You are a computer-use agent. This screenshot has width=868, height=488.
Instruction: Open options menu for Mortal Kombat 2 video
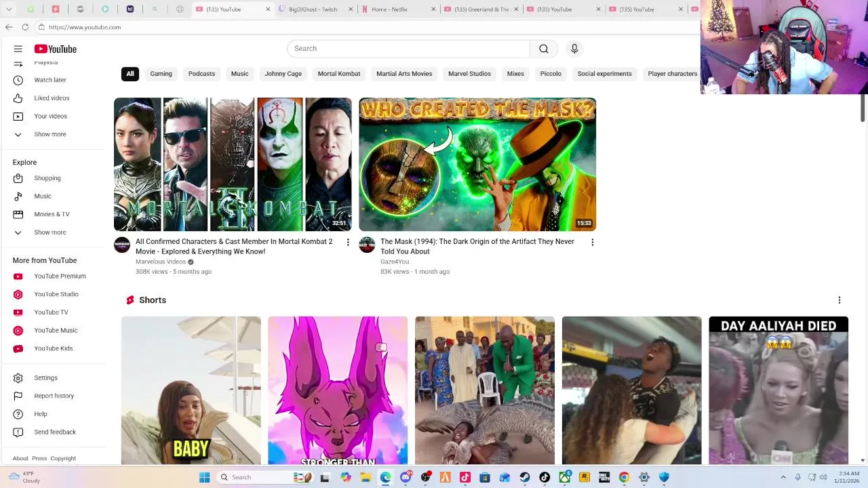tap(348, 243)
